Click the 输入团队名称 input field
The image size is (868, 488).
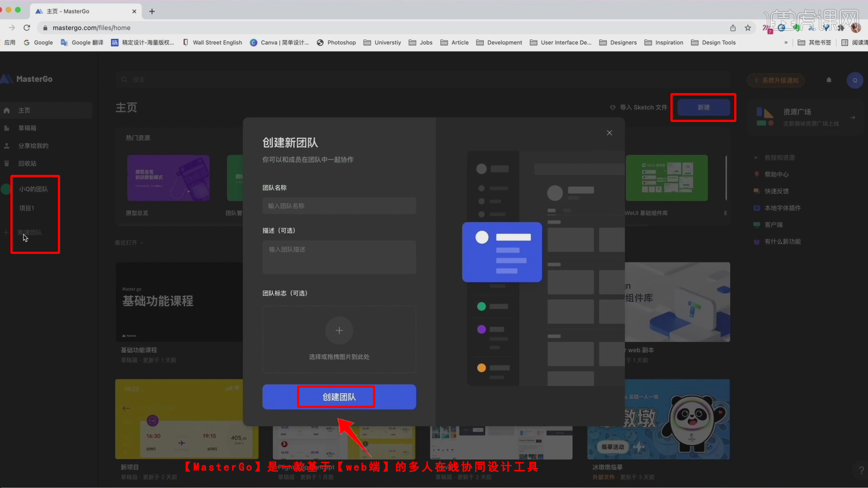tap(339, 206)
